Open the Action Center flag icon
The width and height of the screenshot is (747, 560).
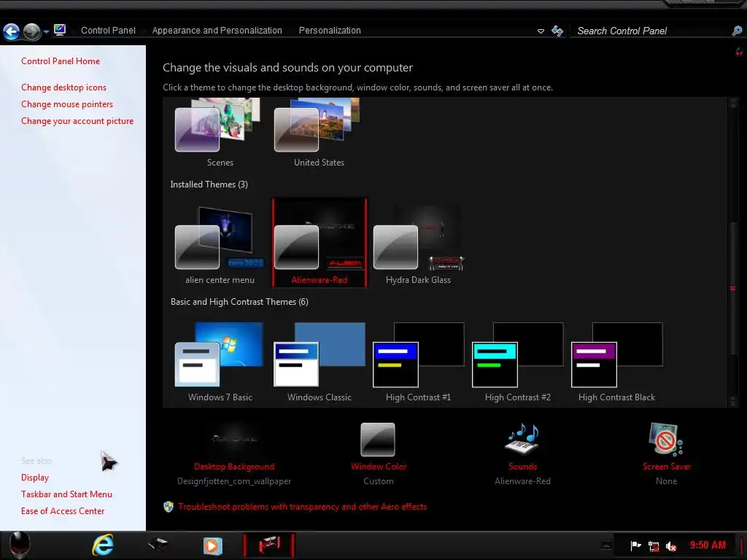point(635,545)
